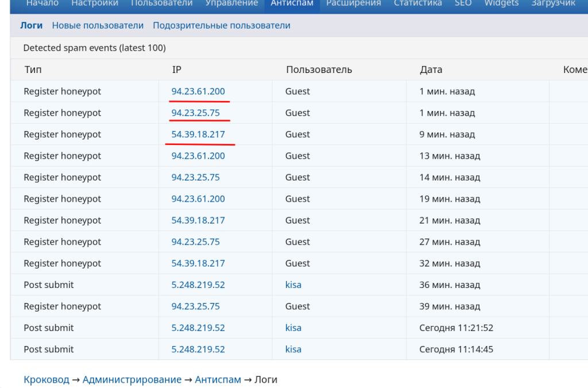Open the Расширения tab

[353, 3]
